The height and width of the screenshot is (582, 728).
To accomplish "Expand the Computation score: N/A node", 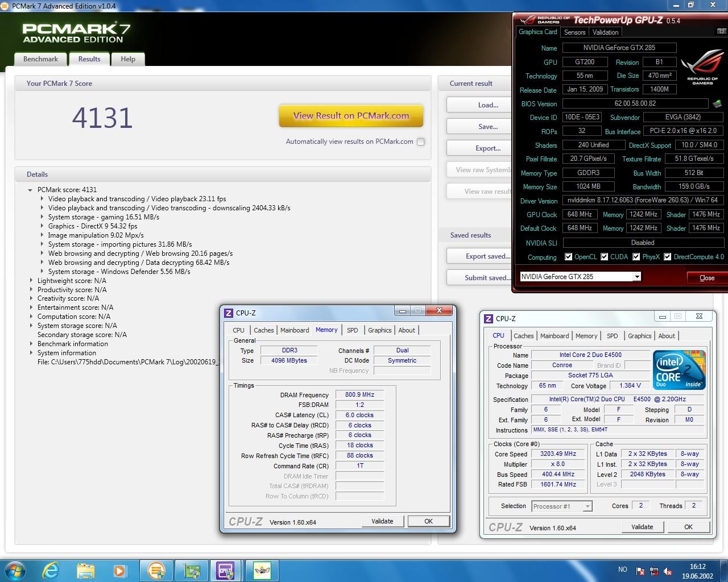I will click(x=31, y=317).
